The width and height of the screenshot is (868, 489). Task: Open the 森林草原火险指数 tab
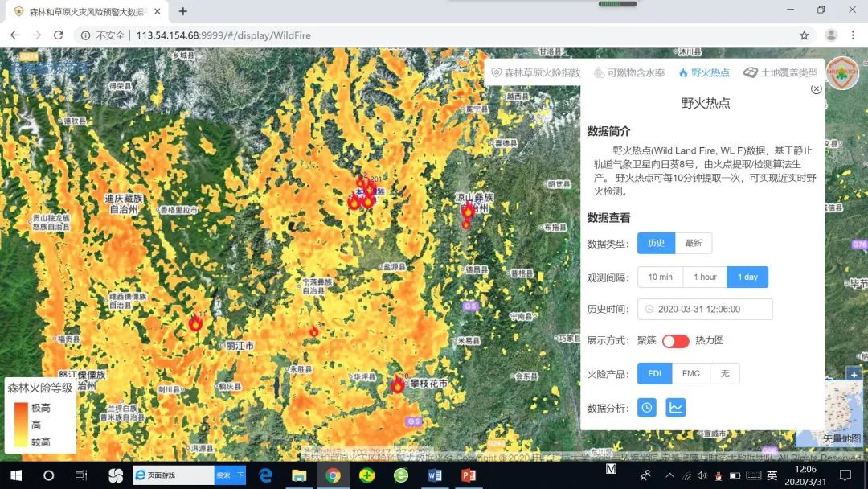[x=536, y=72]
